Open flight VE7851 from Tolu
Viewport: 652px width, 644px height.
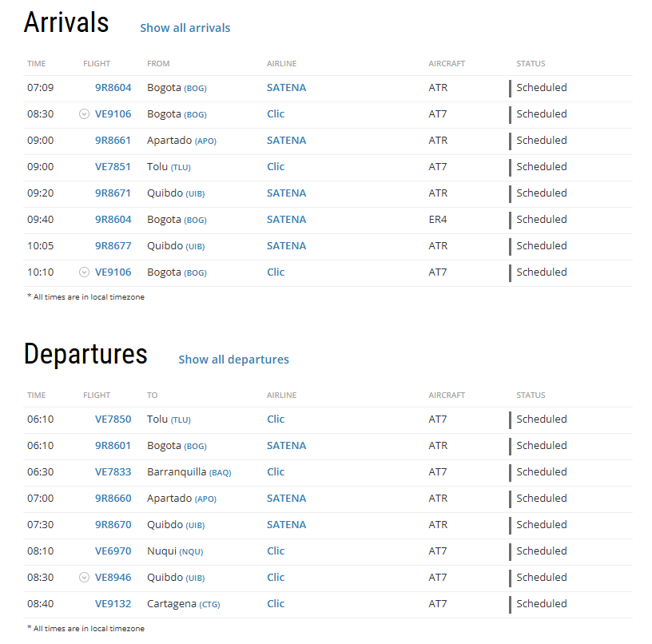click(113, 167)
